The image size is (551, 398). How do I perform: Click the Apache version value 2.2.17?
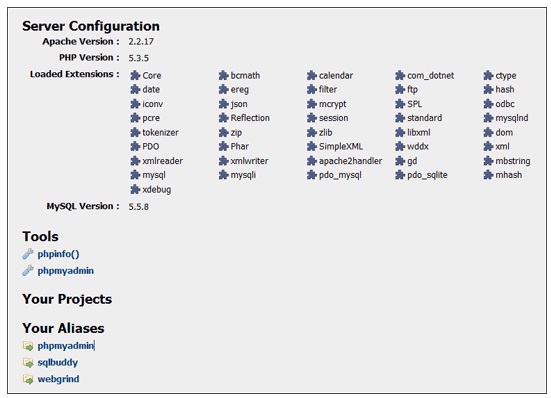point(141,41)
